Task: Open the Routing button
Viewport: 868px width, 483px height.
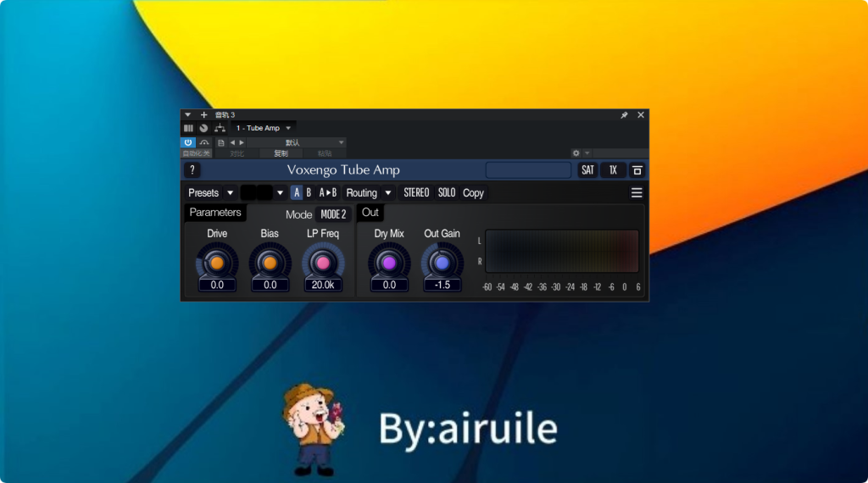Action: [361, 192]
